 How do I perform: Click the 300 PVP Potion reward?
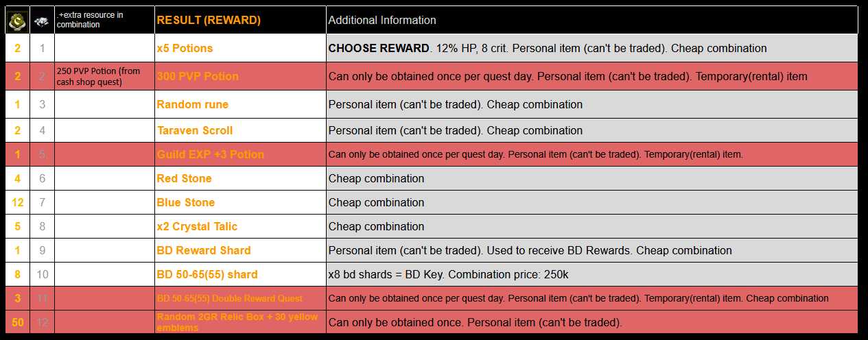coord(198,77)
